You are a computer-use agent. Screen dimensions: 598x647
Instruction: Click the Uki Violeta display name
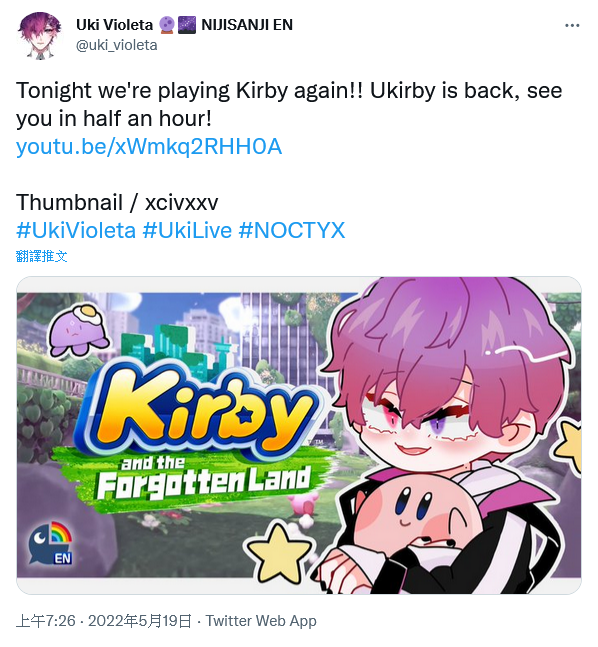point(114,25)
